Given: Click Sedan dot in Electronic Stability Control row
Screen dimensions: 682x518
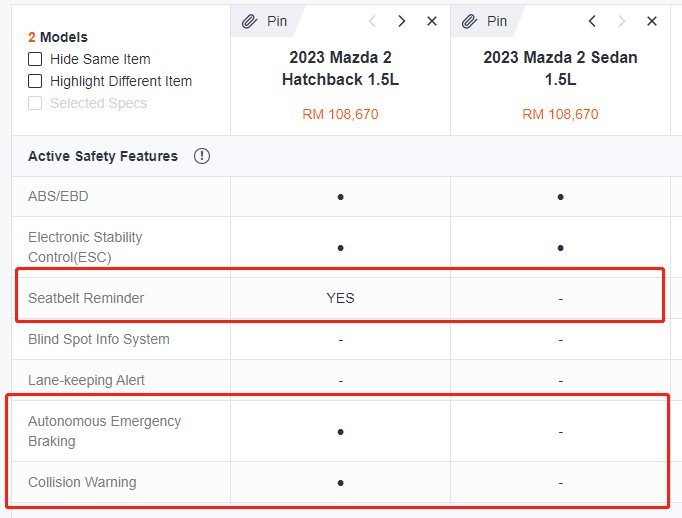Looking at the screenshot, I should 561,248.
